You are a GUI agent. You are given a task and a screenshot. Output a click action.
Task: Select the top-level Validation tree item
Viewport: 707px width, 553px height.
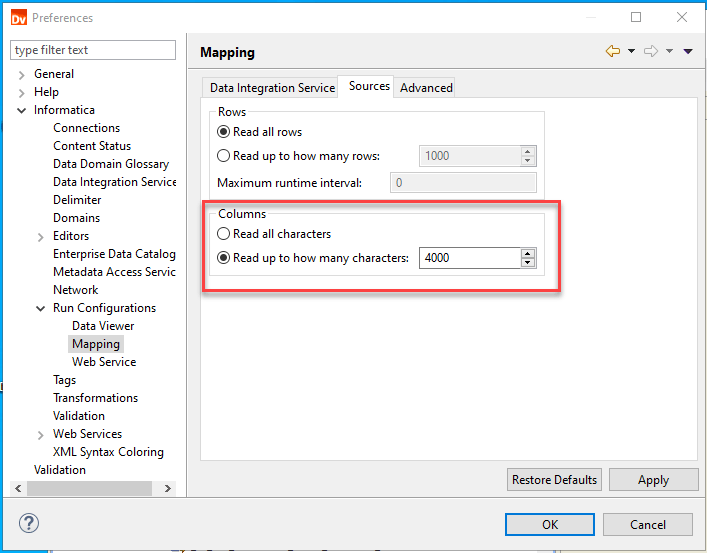tap(60, 470)
